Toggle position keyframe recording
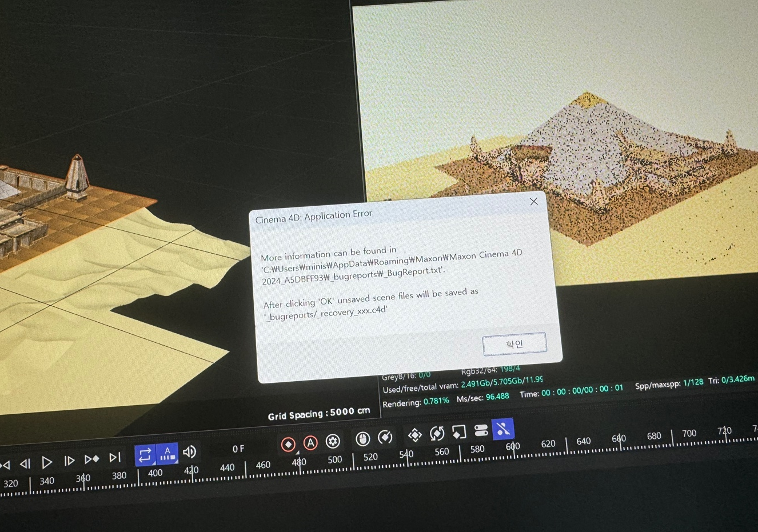The image size is (758, 532). pyautogui.click(x=415, y=435)
